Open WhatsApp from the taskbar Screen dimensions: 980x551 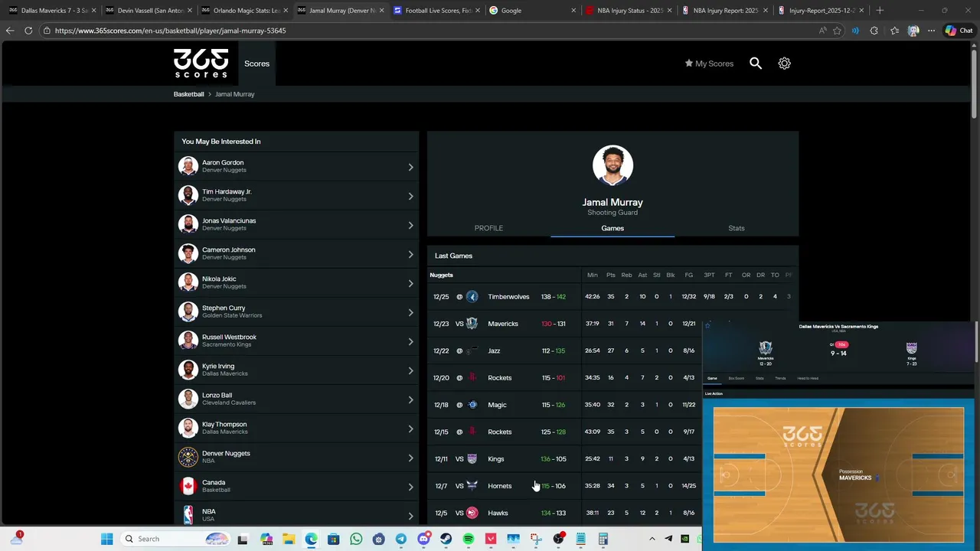coord(356,539)
